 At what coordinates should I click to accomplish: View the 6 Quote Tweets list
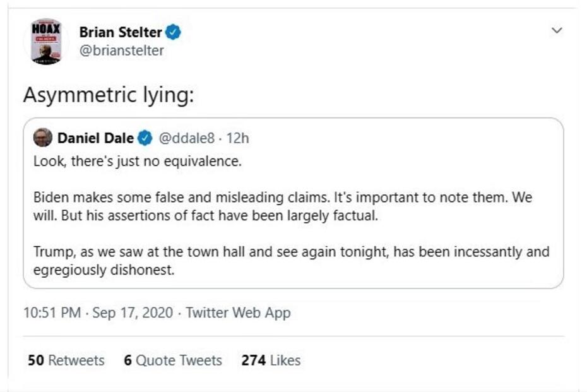[173, 360]
